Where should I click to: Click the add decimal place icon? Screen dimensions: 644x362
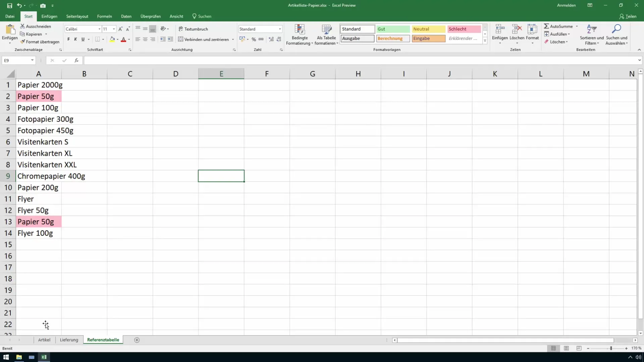coord(271,39)
